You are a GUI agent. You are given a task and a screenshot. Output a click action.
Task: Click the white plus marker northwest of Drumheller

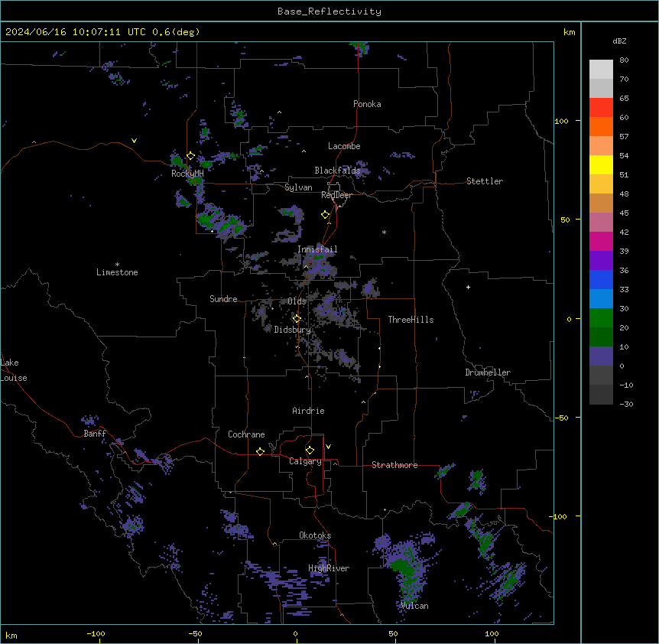point(468,287)
